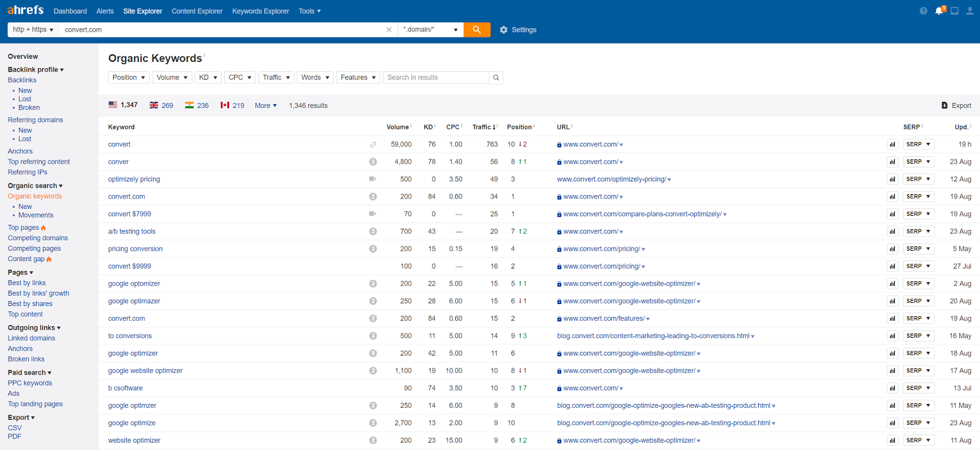
Task: Open the CPC filter dropdown
Action: pyautogui.click(x=240, y=77)
